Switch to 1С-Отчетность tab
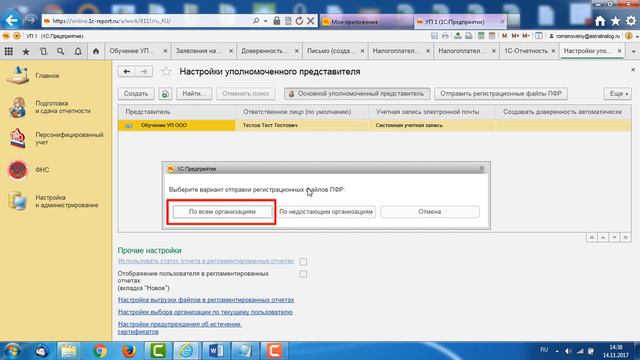Screen dimensions: 640x360 [x=526, y=51]
